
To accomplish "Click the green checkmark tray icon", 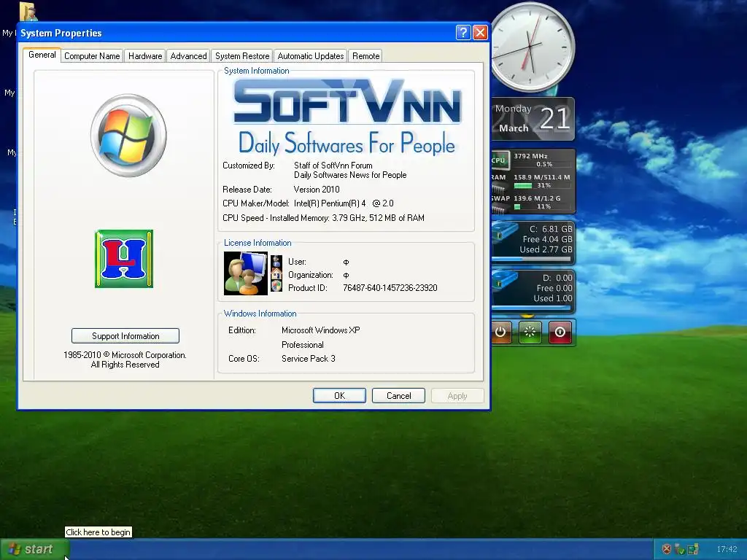I will (x=680, y=550).
